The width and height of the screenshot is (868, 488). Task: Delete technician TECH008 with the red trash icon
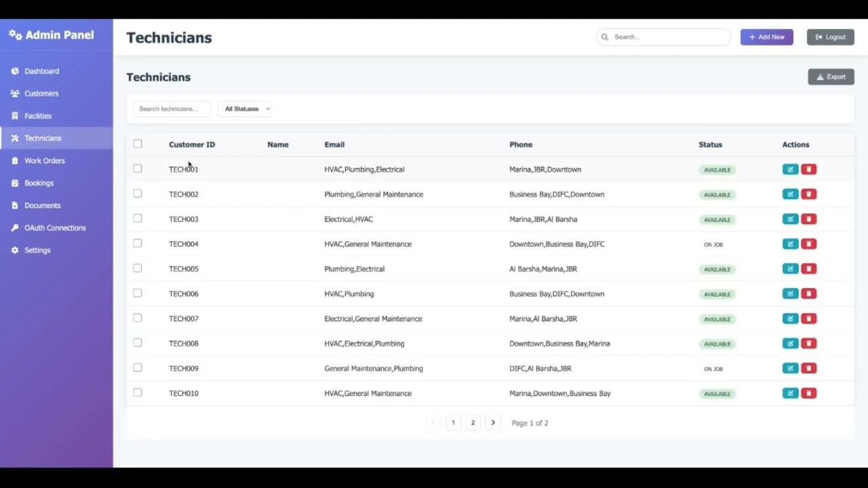point(808,343)
